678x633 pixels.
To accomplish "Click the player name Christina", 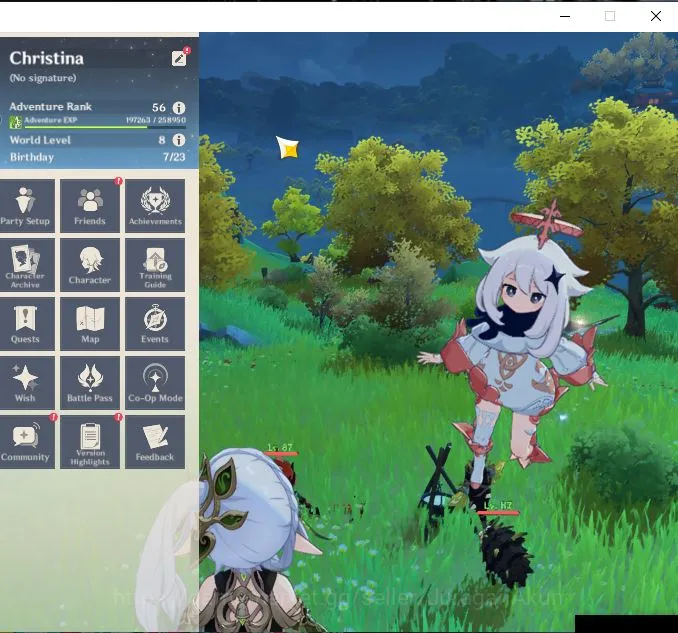I will [x=46, y=58].
